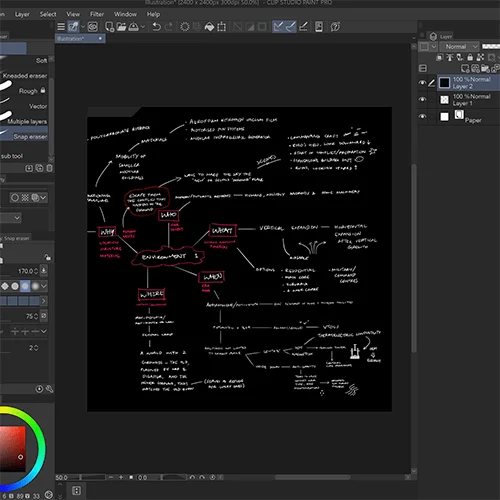Click the Clip to Layer Below icon
The width and height of the screenshot is (500, 500).
tap(440, 57)
